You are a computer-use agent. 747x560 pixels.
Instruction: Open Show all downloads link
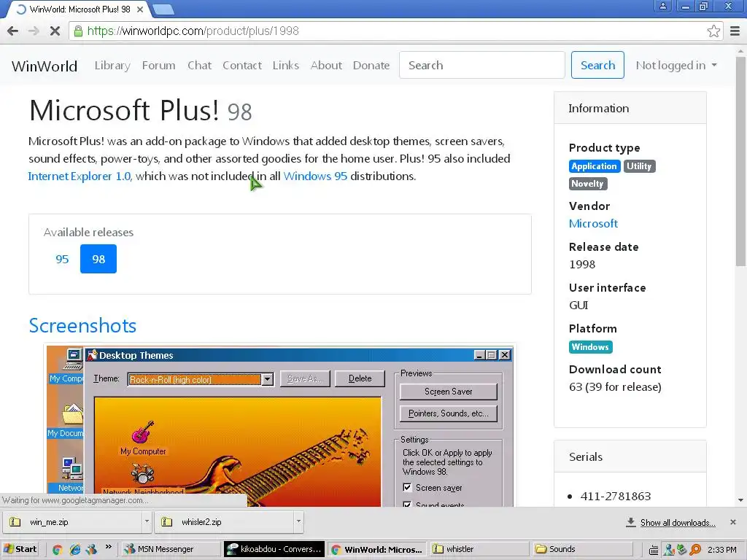tap(678, 522)
